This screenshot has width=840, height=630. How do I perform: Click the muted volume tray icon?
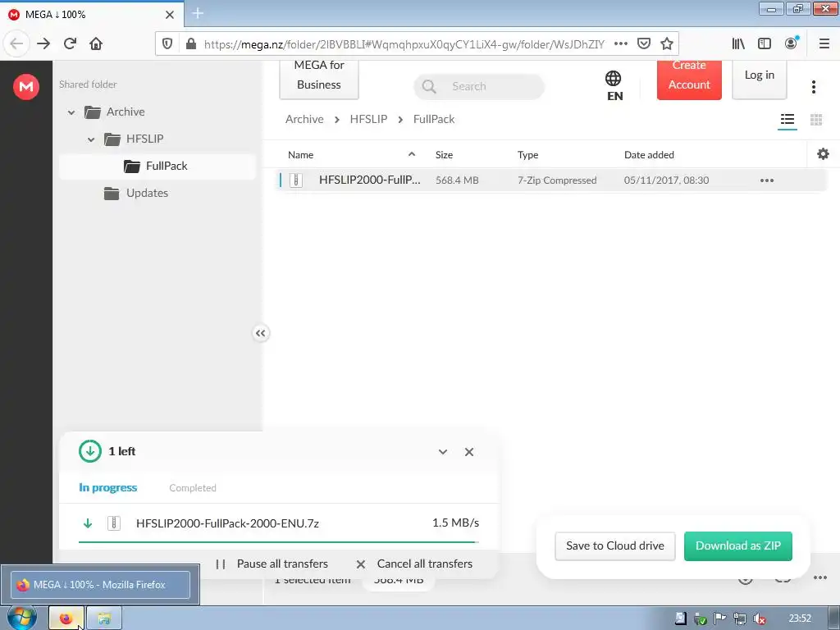coord(760,619)
